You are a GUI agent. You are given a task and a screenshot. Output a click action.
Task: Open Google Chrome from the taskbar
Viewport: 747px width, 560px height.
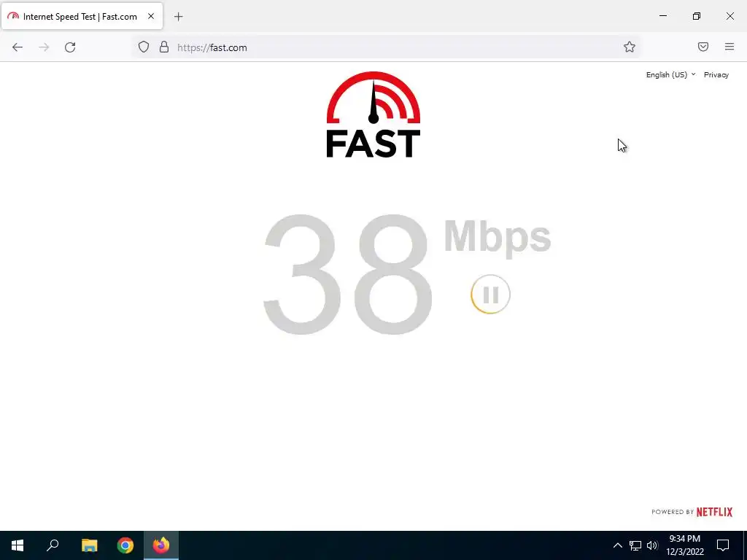(x=125, y=545)
